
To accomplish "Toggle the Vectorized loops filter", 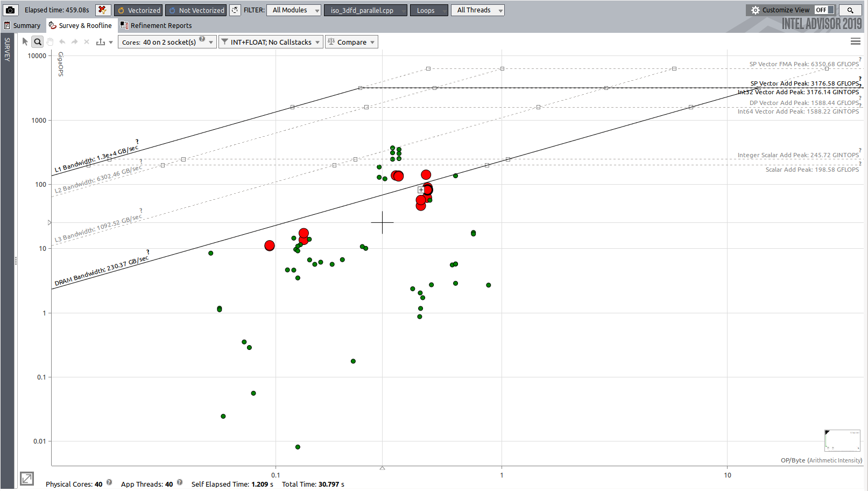I will pos(139,10).
